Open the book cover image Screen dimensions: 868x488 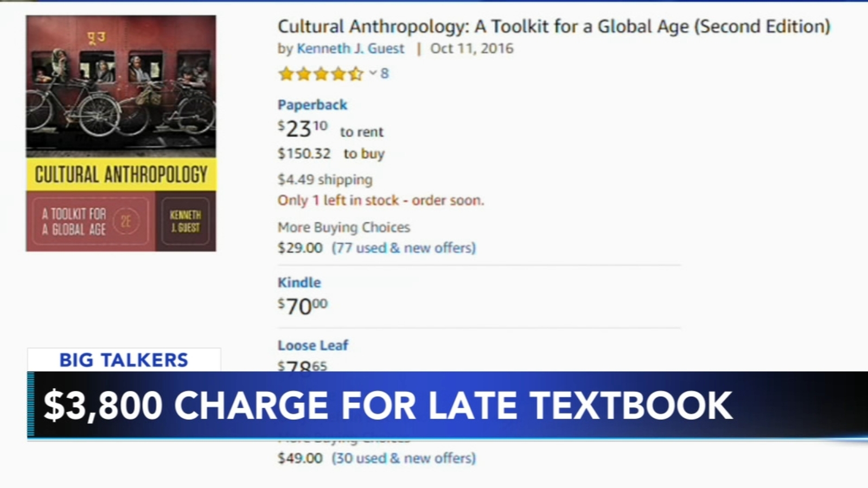coord(120,133)
